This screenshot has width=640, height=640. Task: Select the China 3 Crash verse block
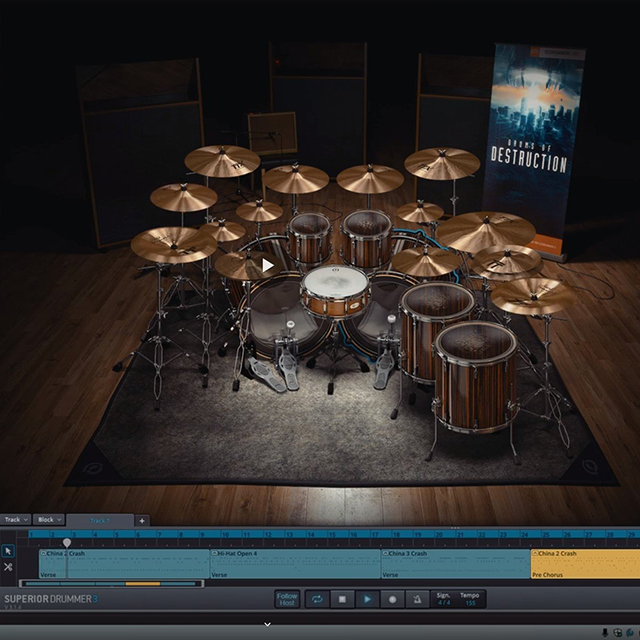[456, 564]
